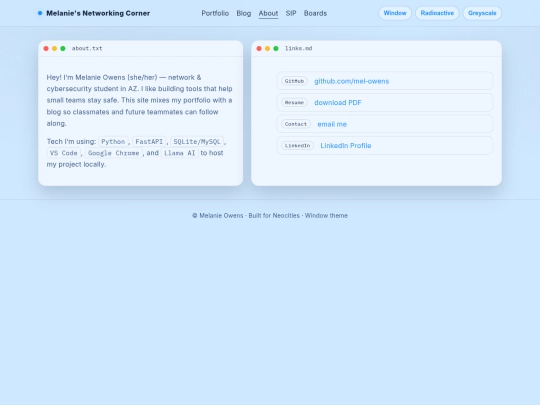540x405 pixels.
Task: Click the FastAPI code tag
Action: 149,142
